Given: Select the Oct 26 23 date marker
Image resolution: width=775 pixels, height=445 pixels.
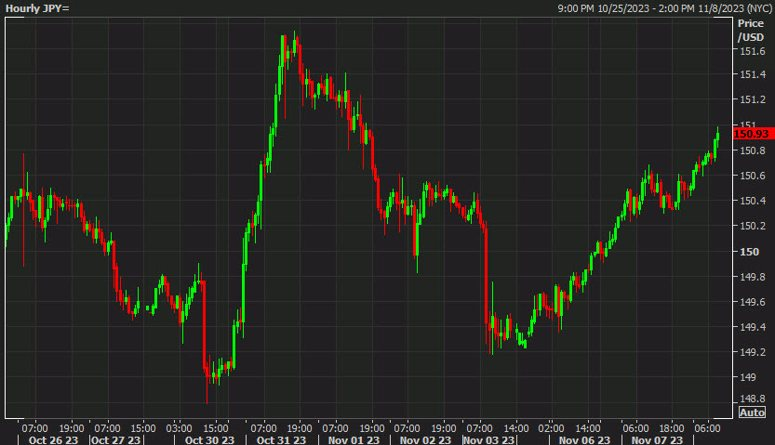Looking at the screenshot, I should click(53, 440).
